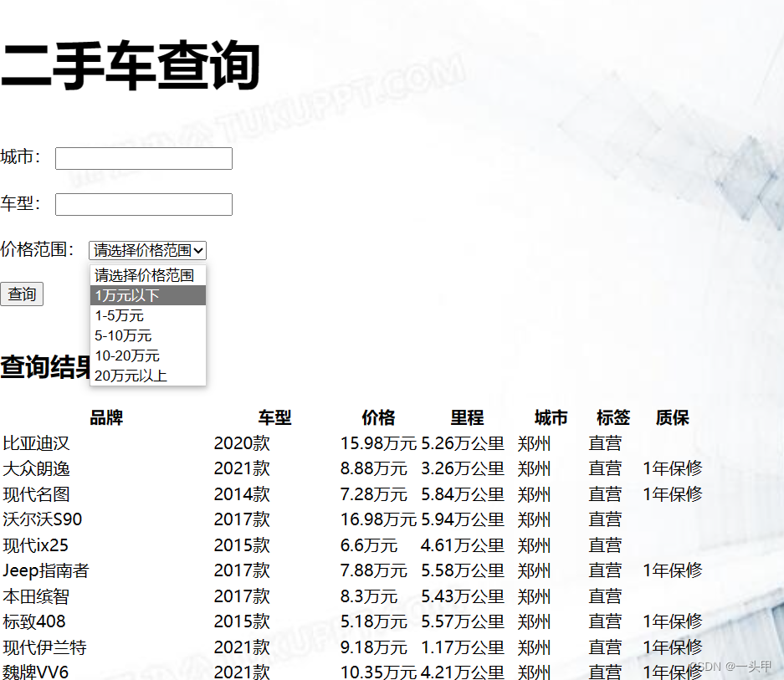Click the 3.26万公里 mileage cell
Viewport: 784px width, 680px height.
(x=463, y=469)
